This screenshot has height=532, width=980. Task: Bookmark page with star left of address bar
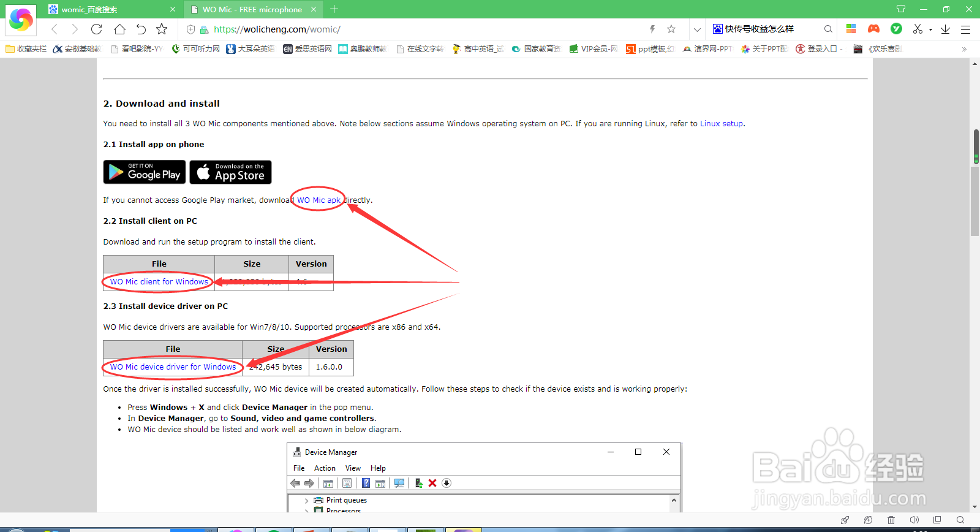162,29
